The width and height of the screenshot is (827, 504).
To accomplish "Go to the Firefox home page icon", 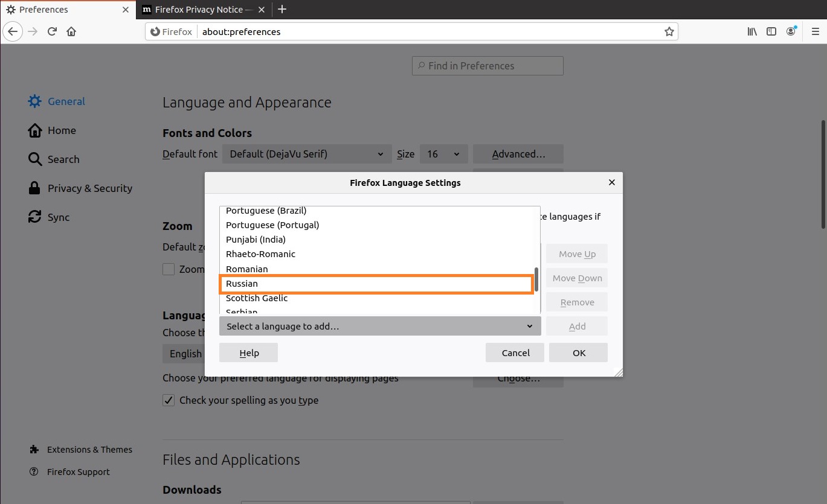I will pos(71,31).
